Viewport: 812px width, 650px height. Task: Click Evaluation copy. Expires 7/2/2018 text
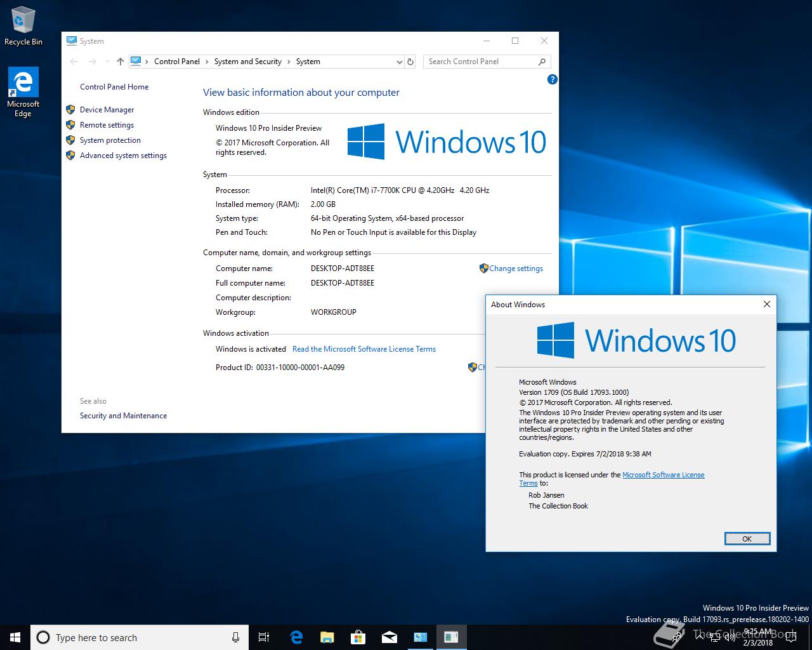[585, 454]
